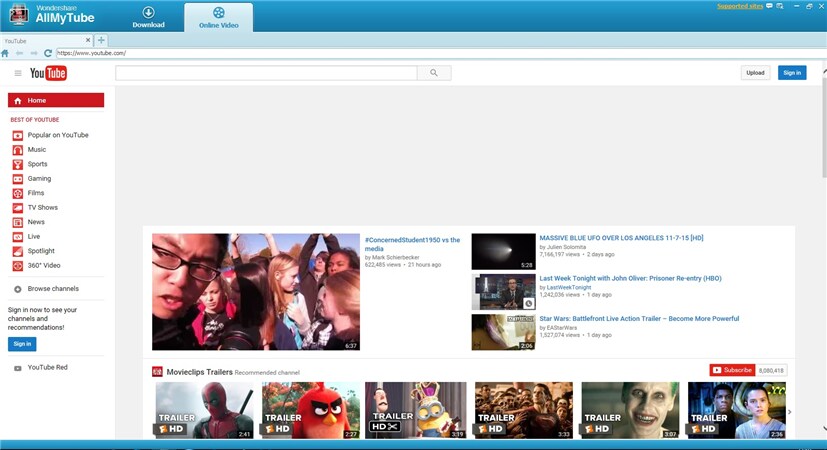
Task: Click the Movieclips Trailers channel icon
Action: [157, 372]
